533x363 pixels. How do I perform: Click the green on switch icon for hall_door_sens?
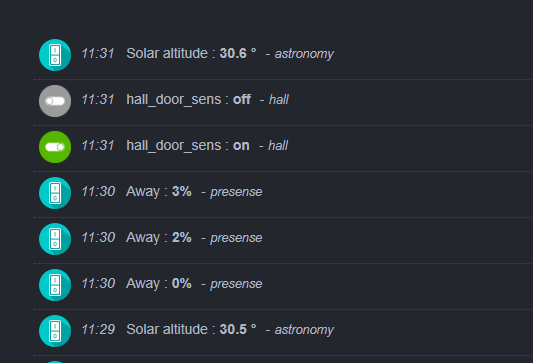point(55,147)
